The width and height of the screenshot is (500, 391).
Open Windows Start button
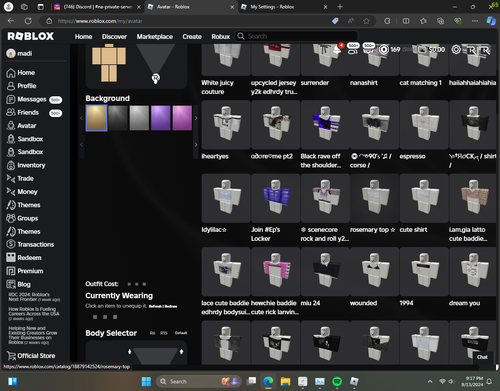click(146, 381)
